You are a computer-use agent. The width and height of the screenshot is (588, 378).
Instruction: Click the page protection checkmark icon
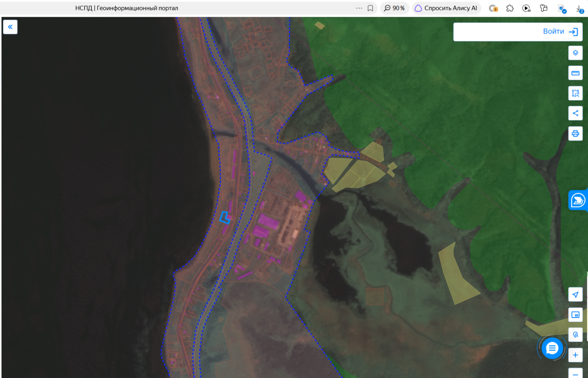[x=562, y=9]
